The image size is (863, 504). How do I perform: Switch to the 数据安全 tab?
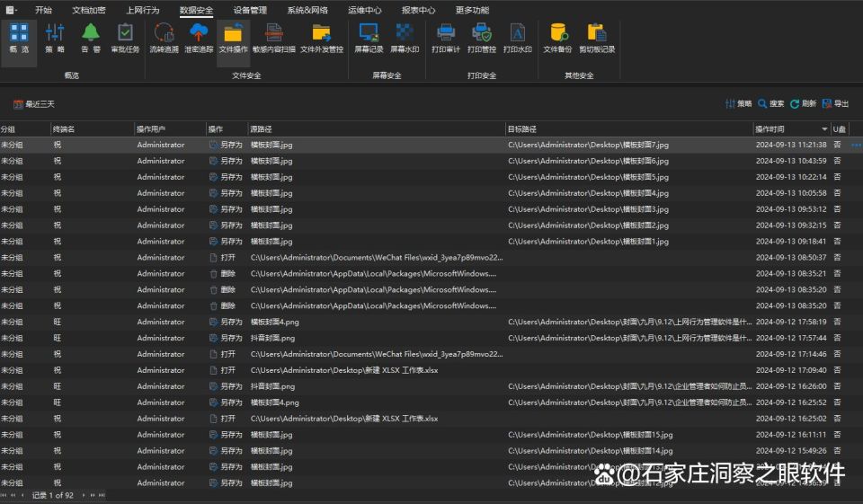pos(196,10)
